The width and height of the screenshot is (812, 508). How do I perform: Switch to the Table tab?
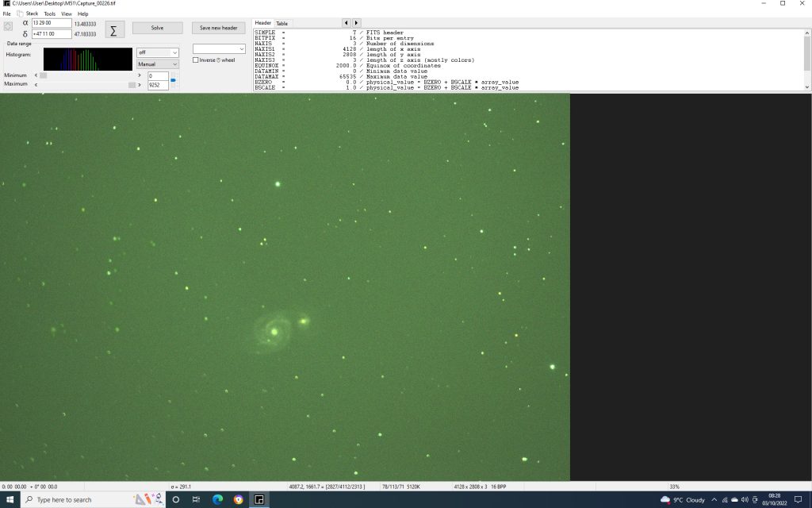tap(282, 23)
